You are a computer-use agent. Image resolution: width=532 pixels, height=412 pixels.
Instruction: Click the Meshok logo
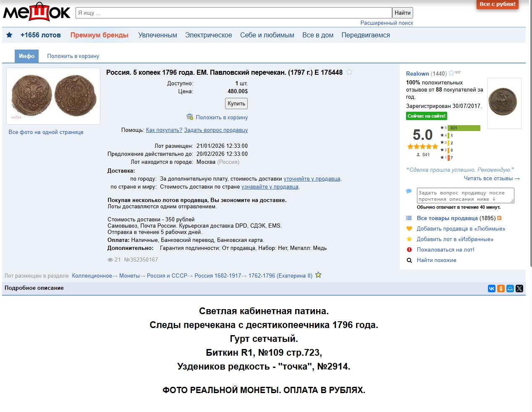click(37, 12)
